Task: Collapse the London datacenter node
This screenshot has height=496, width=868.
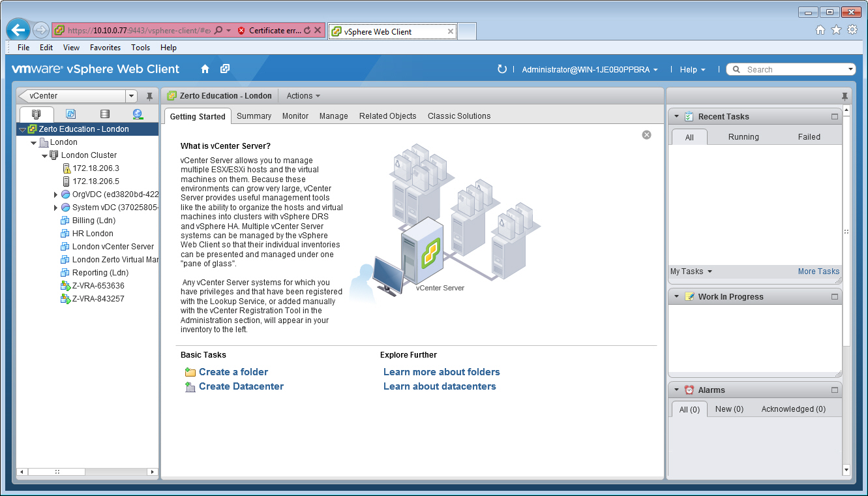Action: tap(33, 142)
